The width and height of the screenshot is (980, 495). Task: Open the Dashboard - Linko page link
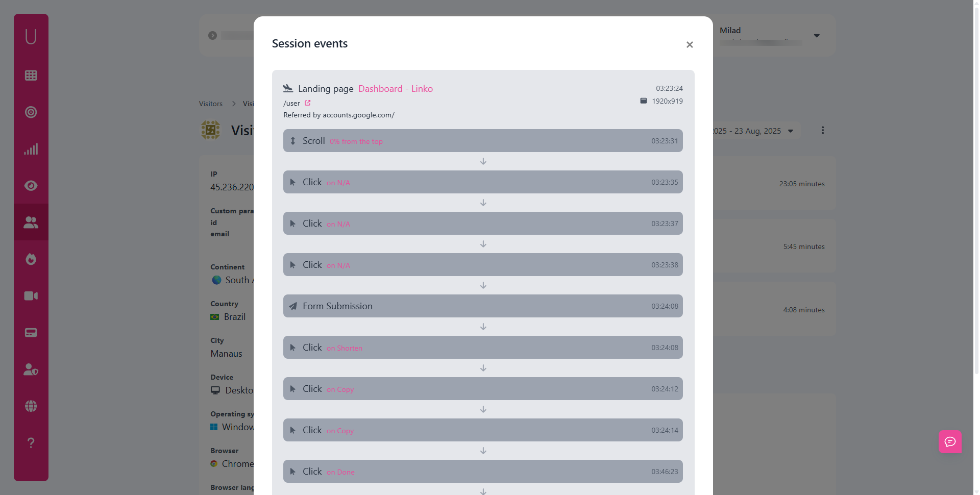396,88
